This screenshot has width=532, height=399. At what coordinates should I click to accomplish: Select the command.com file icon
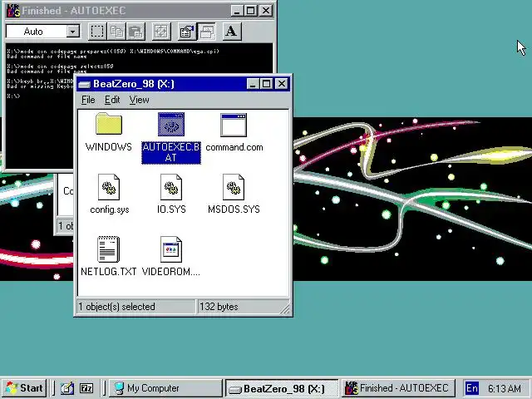234,125
